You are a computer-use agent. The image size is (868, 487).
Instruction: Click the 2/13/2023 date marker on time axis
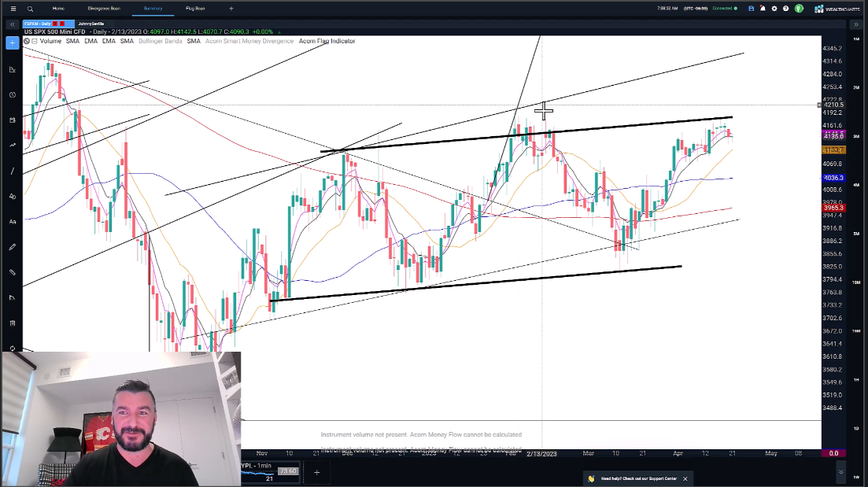click(541, 453)
